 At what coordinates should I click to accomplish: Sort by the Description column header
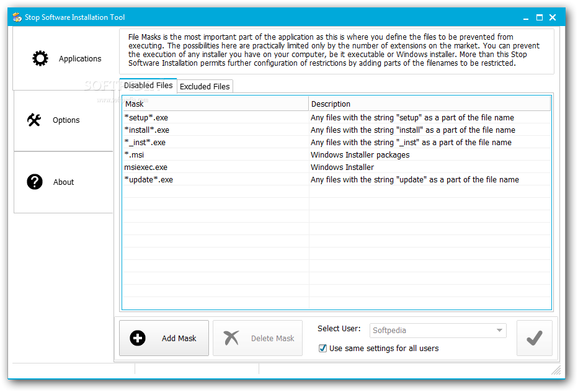pyautogui.click(x=429, y=104)
